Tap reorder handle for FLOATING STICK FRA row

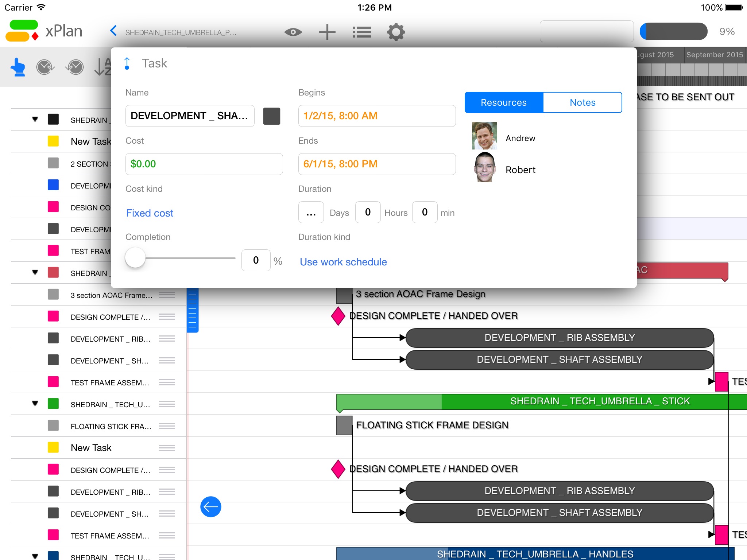point(167,426)
